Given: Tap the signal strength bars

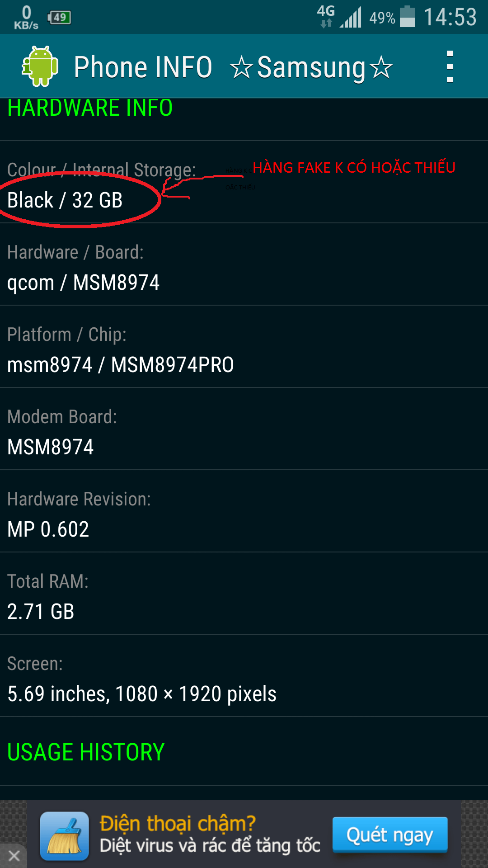Looking at the screenshot, I should (351, 18).
